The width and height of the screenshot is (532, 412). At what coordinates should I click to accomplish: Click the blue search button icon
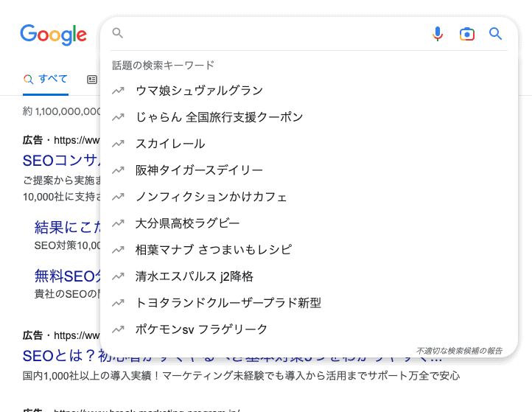[x=495, y=34]
